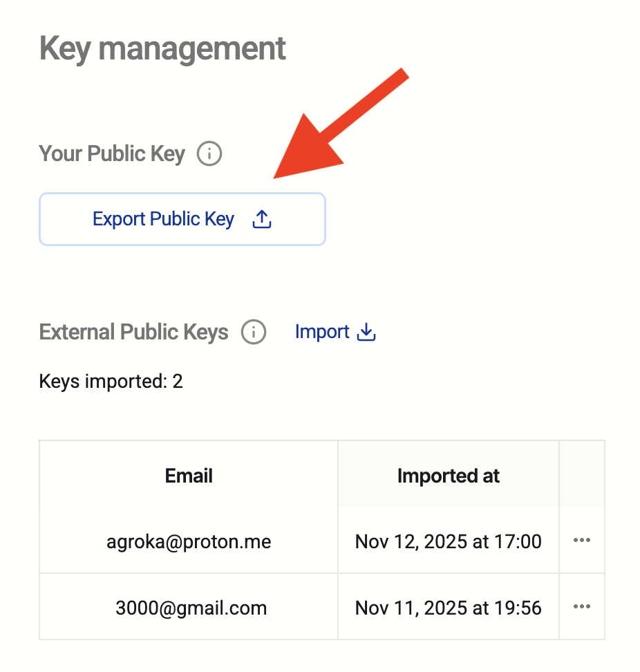
Task: Click the Nov 11, 2025 at 19:56 date cell
Action: click(448, 608)
